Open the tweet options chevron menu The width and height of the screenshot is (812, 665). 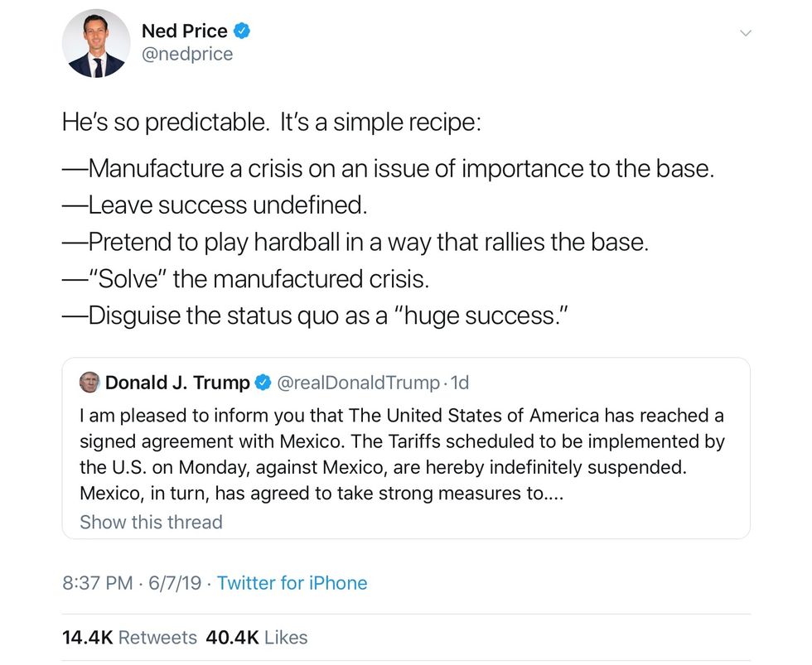(x=745, y=33)
